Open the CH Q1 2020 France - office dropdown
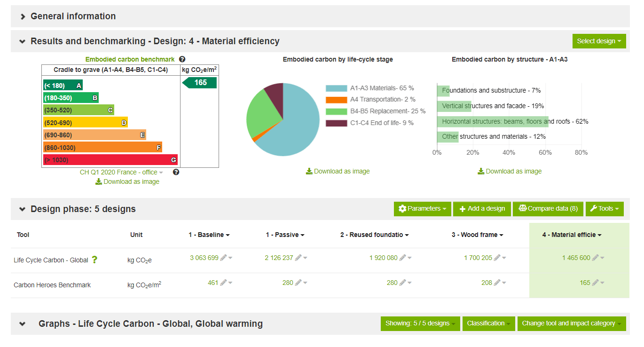644x347 pixels. (x=121, y=172)
